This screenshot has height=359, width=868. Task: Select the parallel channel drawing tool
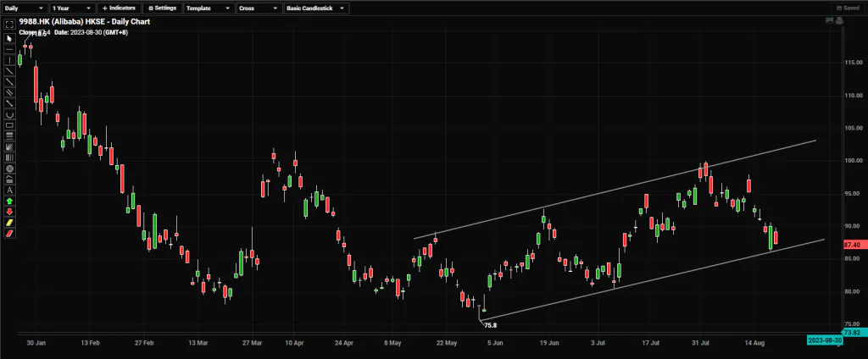pyautogui.click(x=9, y=92)
